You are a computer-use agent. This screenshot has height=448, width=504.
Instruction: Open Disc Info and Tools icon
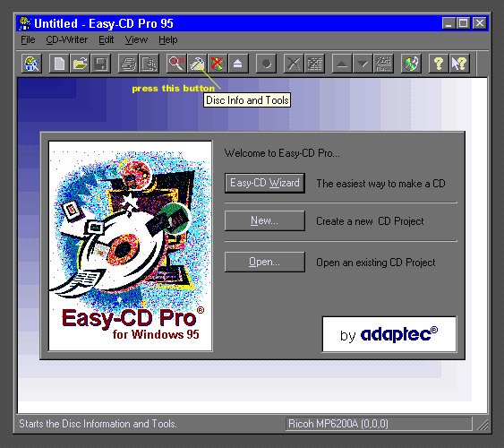point(197,64)
